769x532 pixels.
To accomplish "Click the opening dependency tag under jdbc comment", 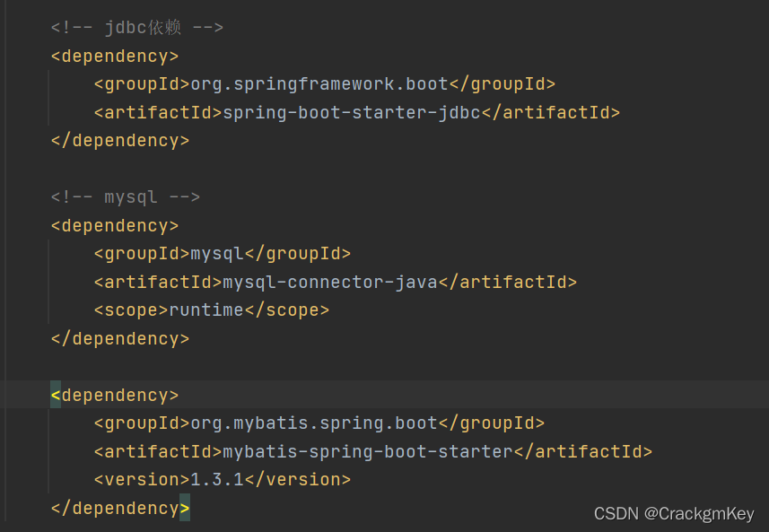I will 115,56.
